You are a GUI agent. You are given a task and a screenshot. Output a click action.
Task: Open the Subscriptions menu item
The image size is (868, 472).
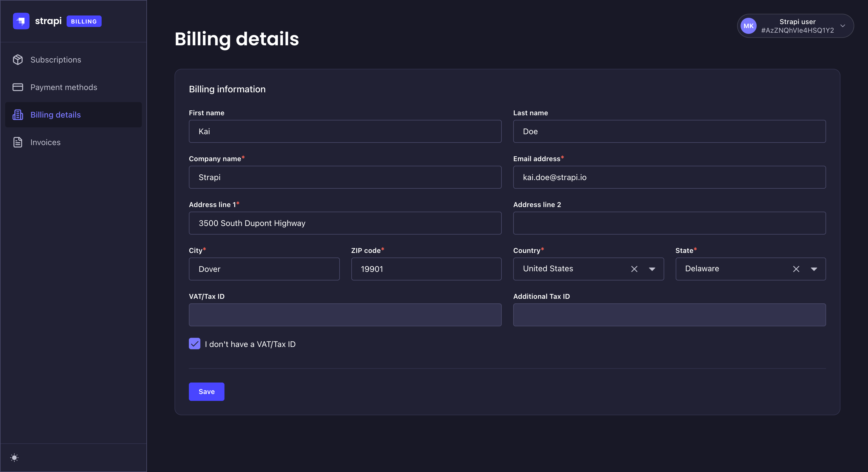(x=73, y=60)
